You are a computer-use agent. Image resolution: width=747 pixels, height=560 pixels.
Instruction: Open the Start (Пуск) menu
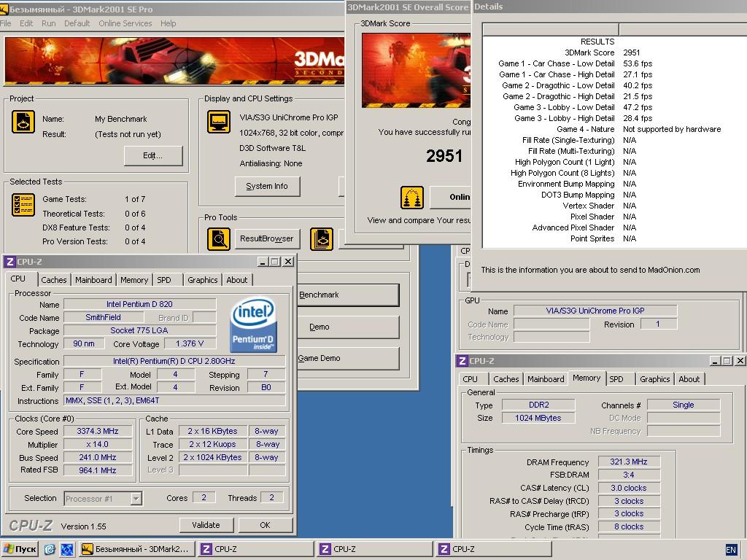pyautogui.click(x=20, y=549)
